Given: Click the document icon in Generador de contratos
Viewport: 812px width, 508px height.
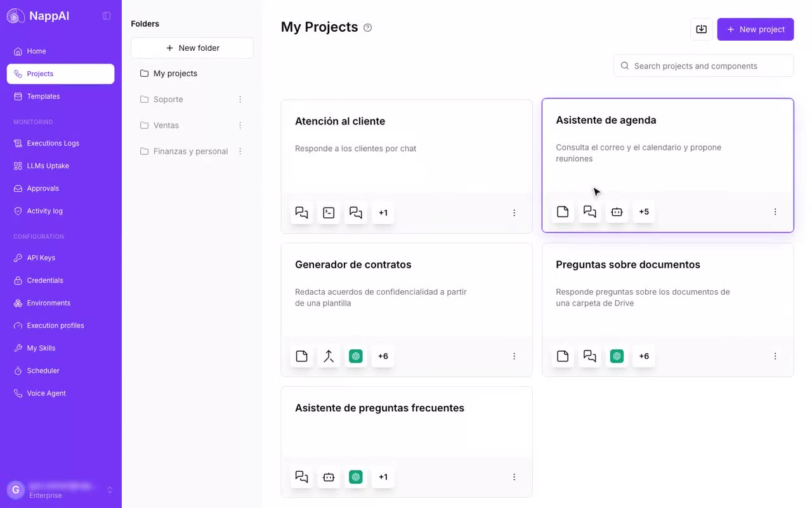Looking at the screenshot, I should [x=302, y=356].
